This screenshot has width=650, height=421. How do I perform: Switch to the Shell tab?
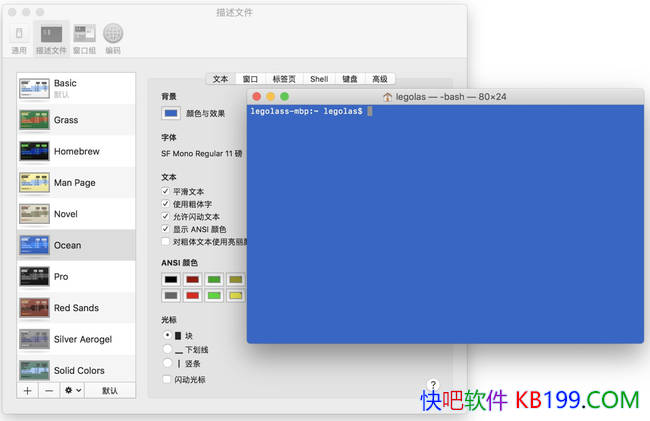pyautogui.click(x=318, y=78)
